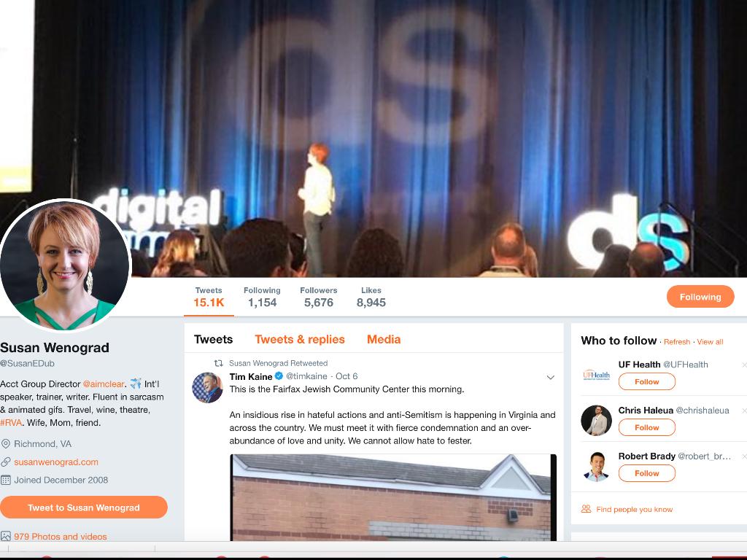The width and height of the screenshot is (747, 560).
Task: Refresh the Who to follow list
Action: [x=676, y=342]
